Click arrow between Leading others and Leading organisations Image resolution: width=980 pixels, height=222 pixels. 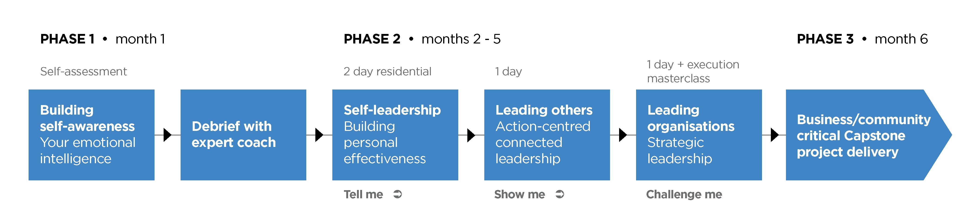coord(623,135)
